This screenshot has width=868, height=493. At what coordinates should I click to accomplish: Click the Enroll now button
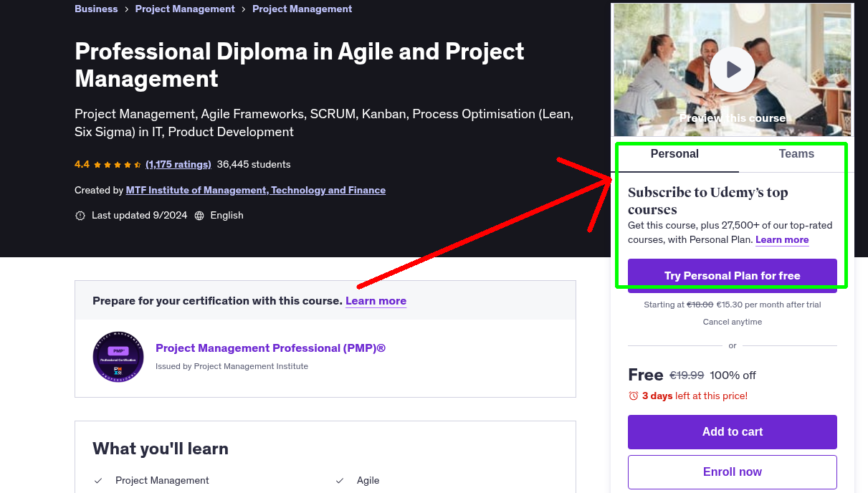(733, 472)
